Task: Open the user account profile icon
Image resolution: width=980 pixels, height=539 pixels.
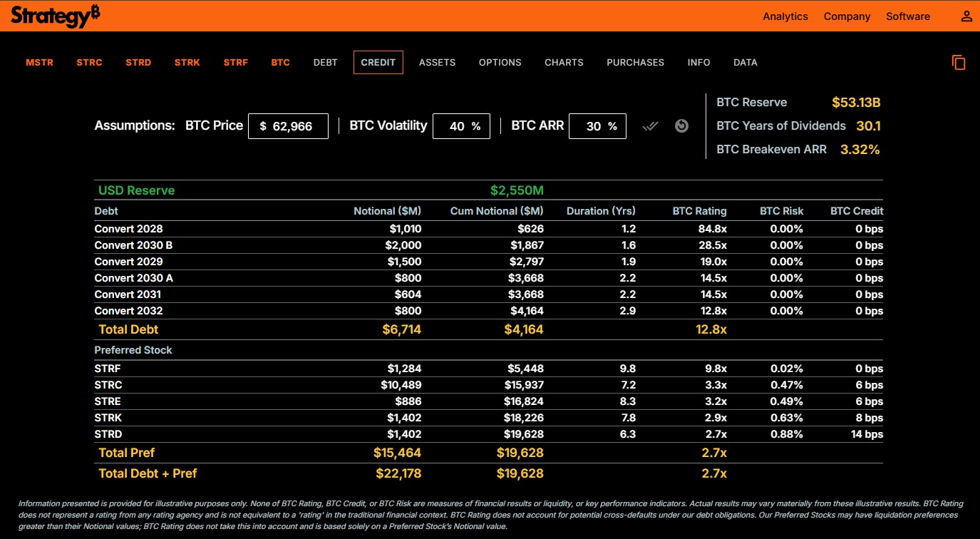Action: pyautogui.click(x=966, y=16)
